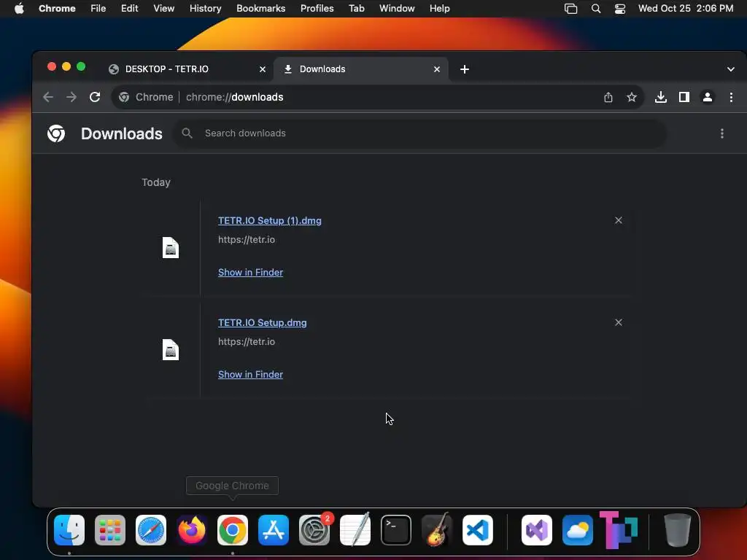Launch Terminal from the dock
This screenshot has width=747, height=560.
(x=396, y=530)
